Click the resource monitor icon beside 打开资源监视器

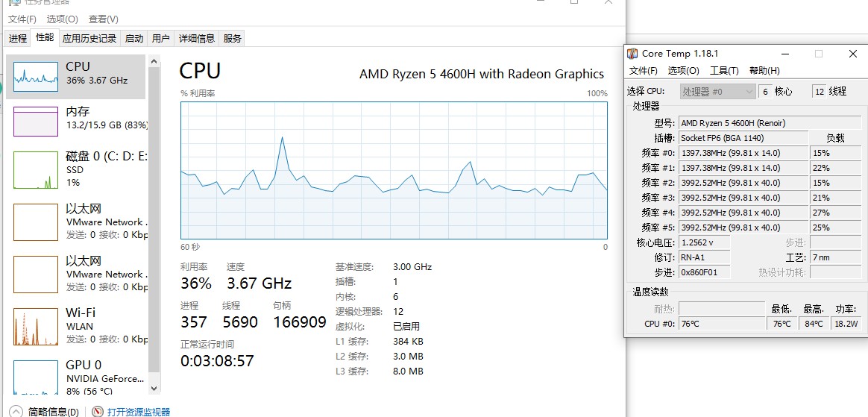pyautogui.click(x=98, y=412)
